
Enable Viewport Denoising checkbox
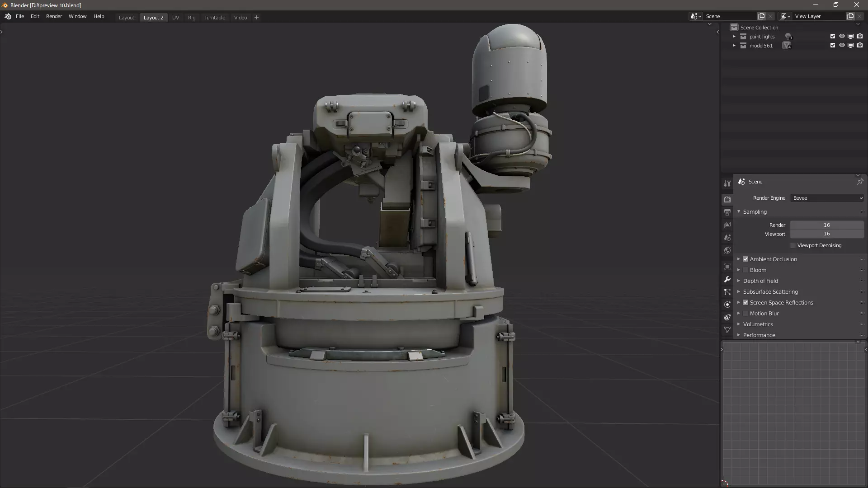point(793,245)
